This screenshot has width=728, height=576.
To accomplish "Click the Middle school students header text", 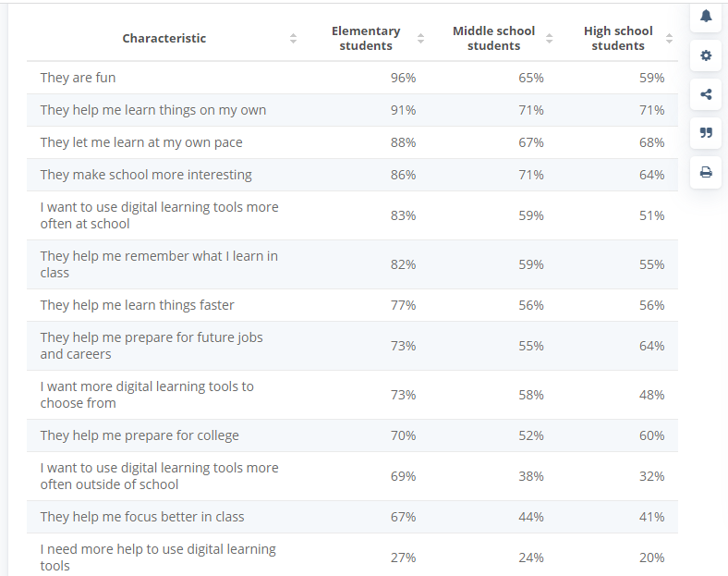I will click(x=493, y=39).
